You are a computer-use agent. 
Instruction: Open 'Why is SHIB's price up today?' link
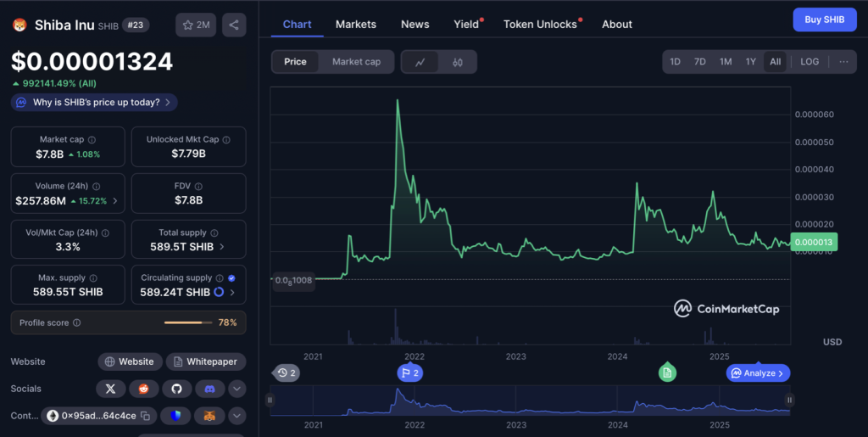click(x=94, y=102)
